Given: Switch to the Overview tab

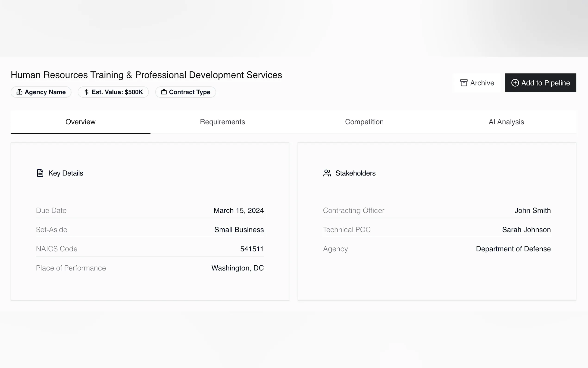Looking at the screenshot, I should click(81, 122).
